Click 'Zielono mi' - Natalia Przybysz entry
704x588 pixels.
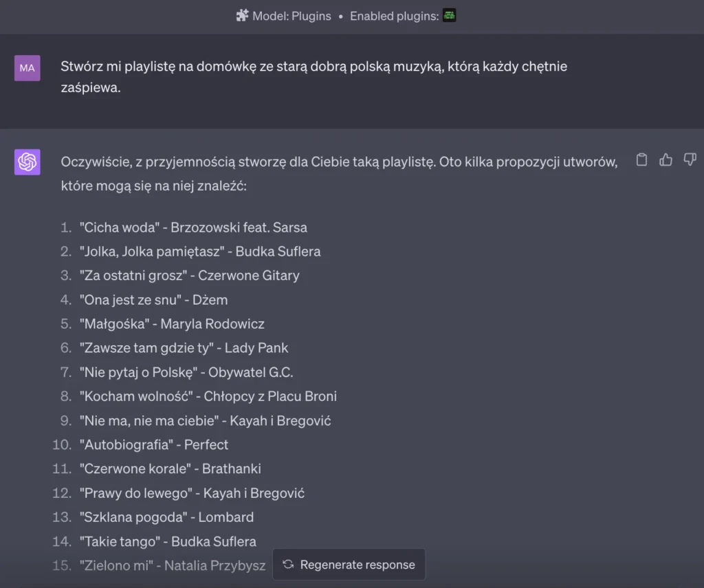[x=172, y=565]
